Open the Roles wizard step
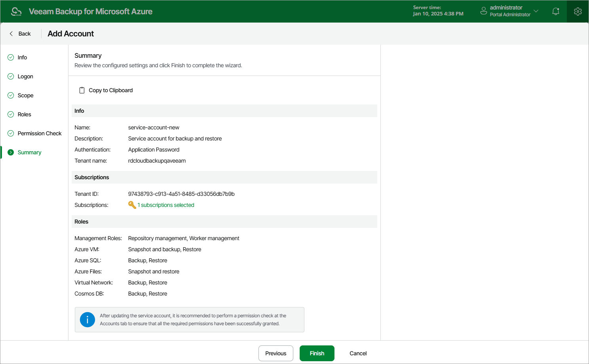The width and height of the screenshot is (589, 364). point(24,114)
